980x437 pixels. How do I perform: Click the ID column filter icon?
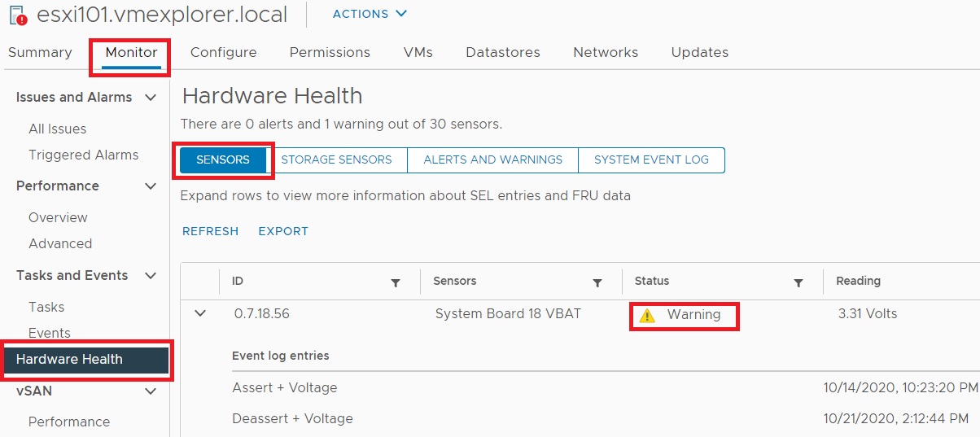pos(396,282)
